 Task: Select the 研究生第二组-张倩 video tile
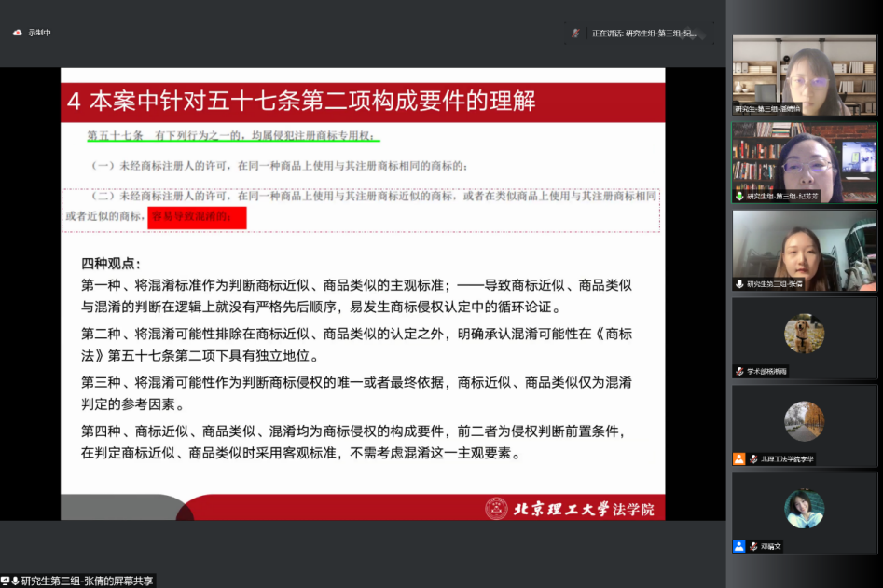804,250
